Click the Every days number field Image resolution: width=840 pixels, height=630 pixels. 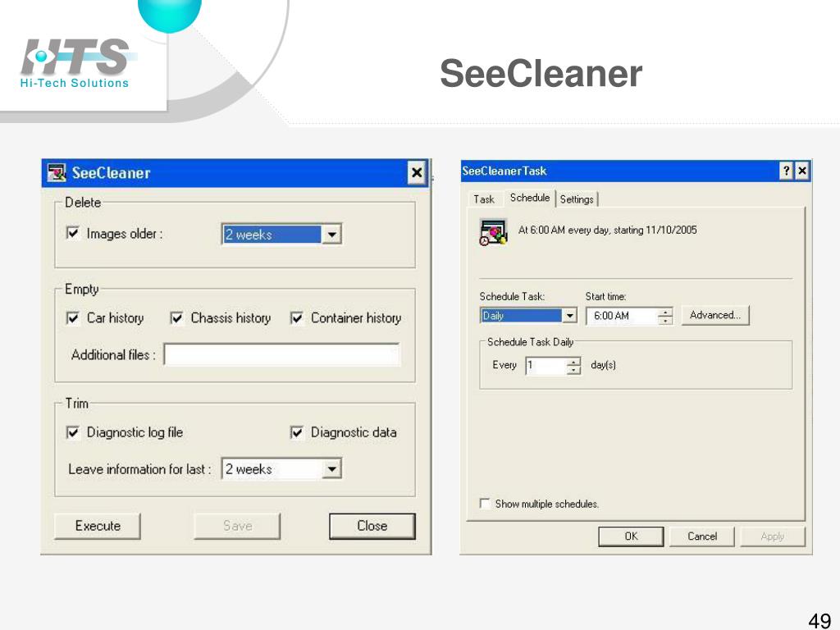546,366
